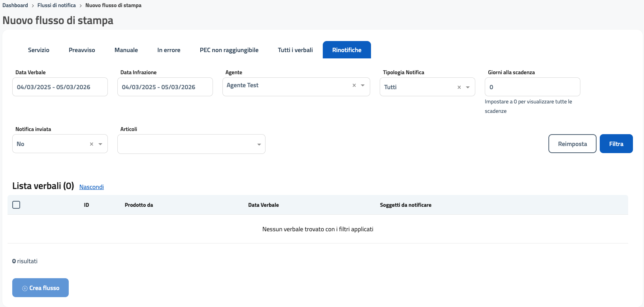The width and height of the screenshot is (644, 307).
Task: Switch to Tutti i verbali tab
Action: click(x=295, y=50)
